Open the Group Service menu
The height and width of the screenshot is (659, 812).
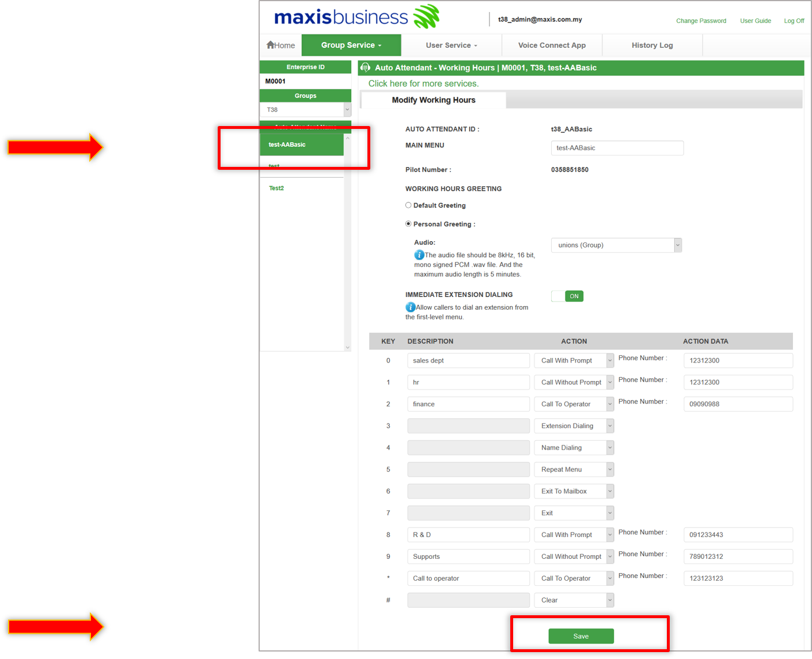351,45
